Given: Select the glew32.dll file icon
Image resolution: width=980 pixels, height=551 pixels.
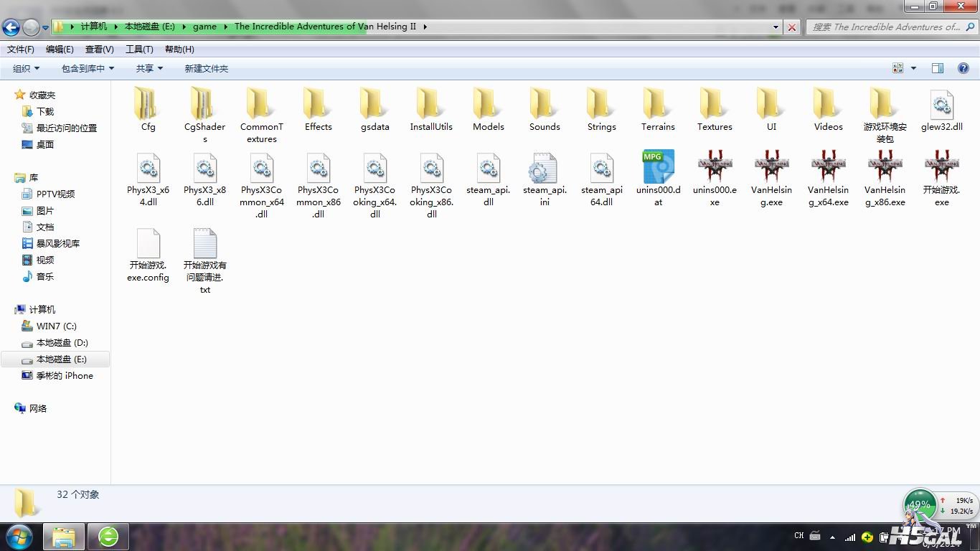Looking at the screenshot, I should (941, 106).
